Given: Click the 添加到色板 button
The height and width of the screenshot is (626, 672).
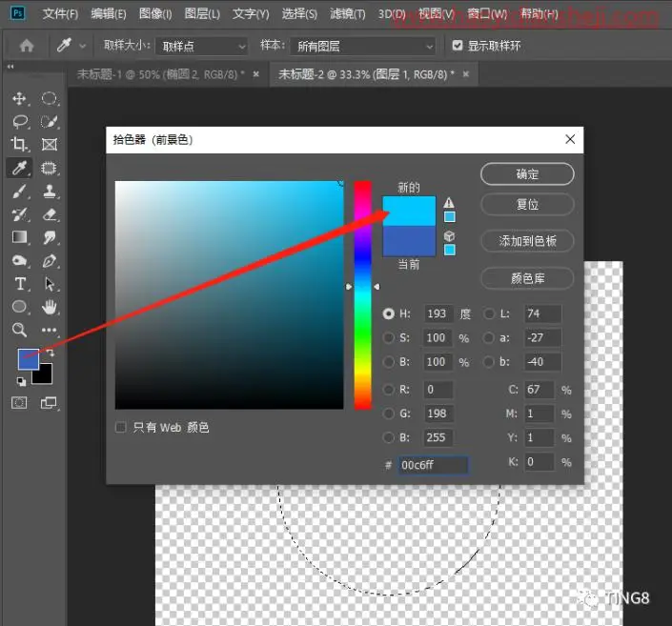Looking at the screenshot, I should tap(527, 241).
